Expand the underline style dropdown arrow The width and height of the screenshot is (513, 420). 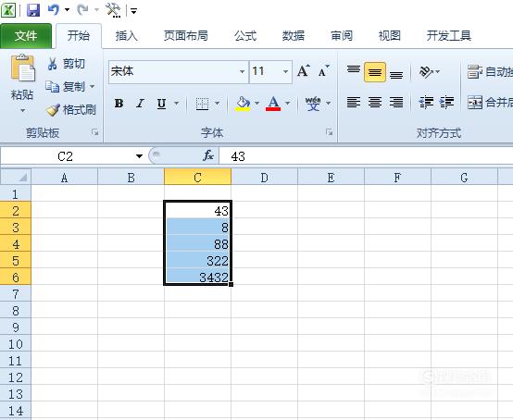[x=176, y=104]
